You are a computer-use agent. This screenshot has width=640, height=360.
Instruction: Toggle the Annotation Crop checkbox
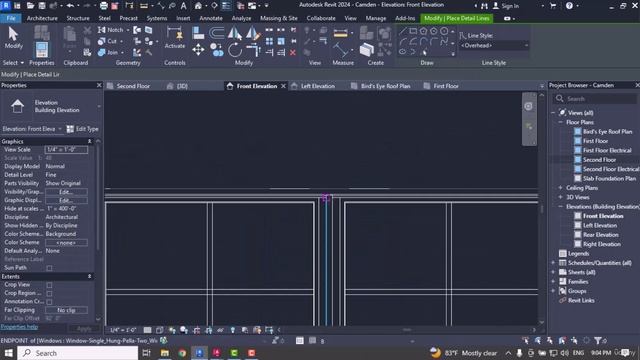[49, 302]
